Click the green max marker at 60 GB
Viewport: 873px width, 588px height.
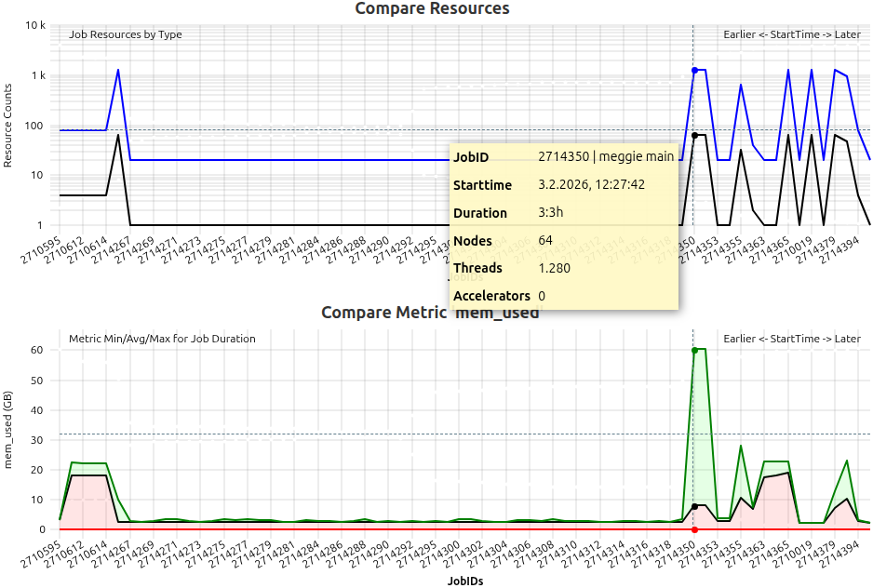coord(694,351)
